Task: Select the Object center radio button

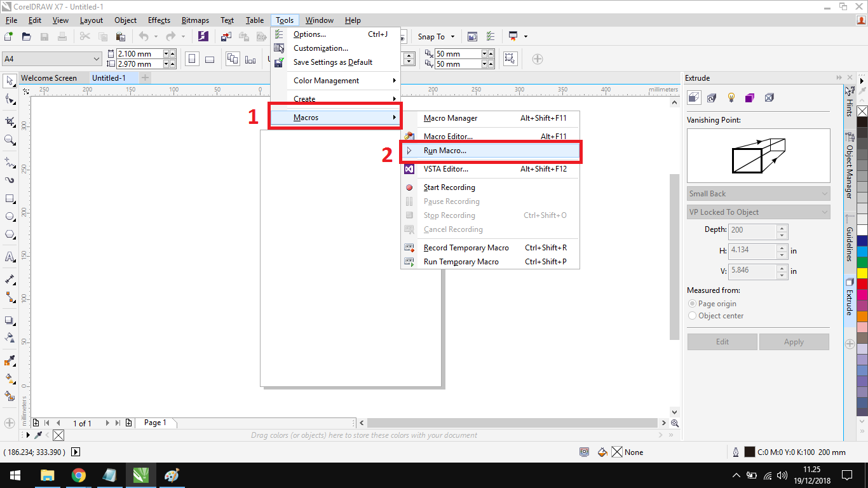Action: click(x=693, y=316)
